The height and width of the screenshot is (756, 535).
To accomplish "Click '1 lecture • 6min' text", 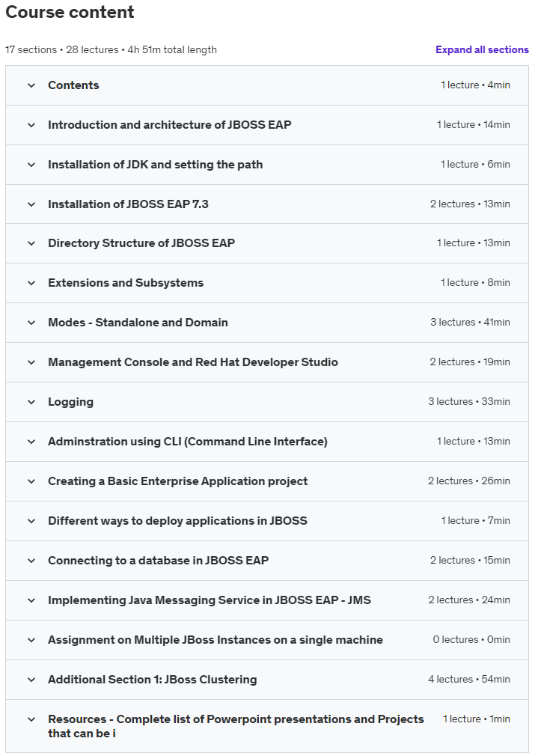I will [x=475, y=165].
